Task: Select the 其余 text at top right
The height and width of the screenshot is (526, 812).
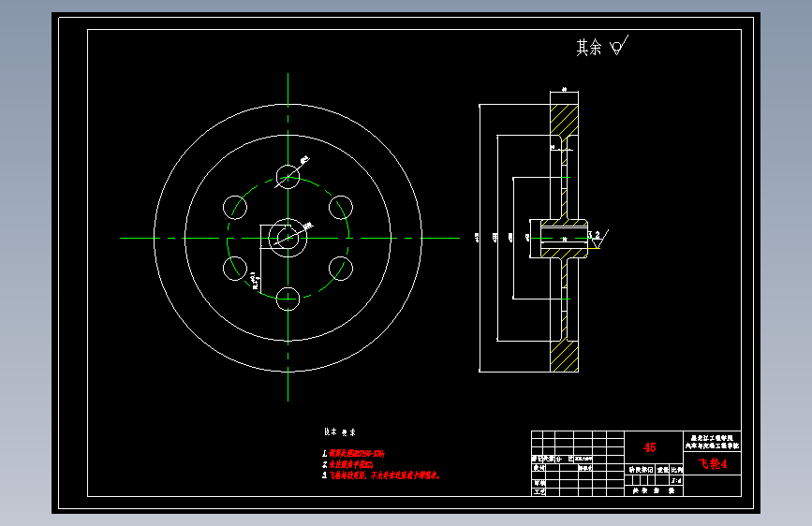Action: pos(589,48)
